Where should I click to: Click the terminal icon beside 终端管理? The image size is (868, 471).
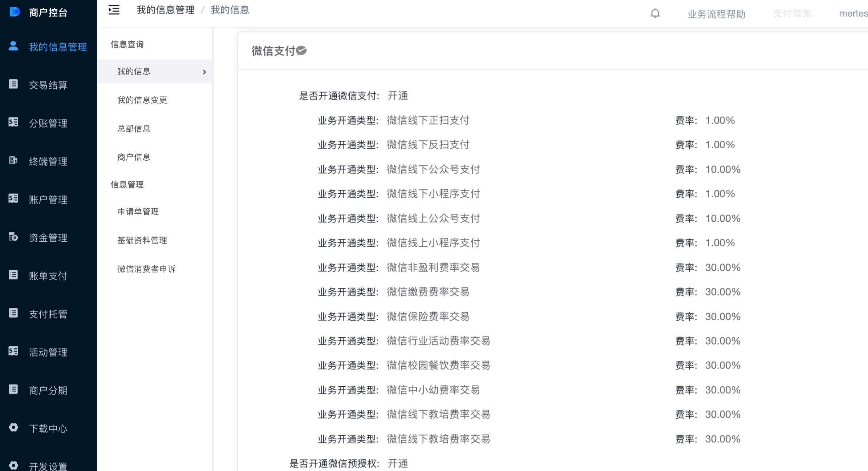(13, 161)
